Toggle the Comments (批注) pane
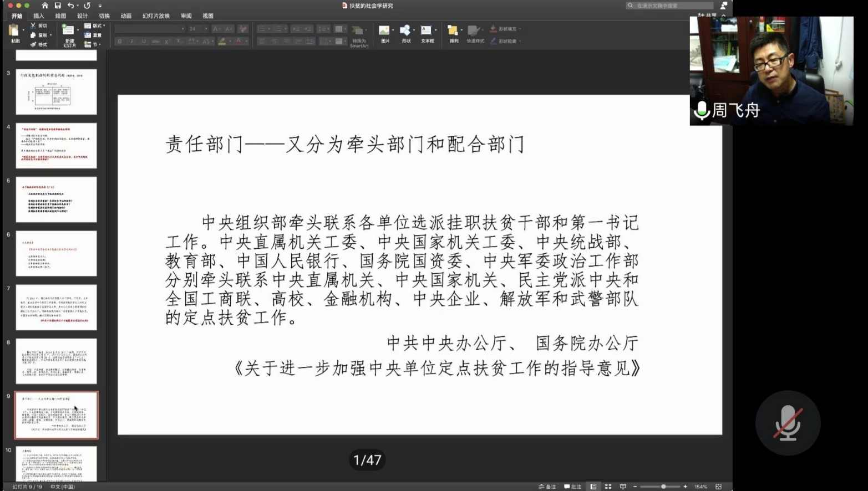 573,487
